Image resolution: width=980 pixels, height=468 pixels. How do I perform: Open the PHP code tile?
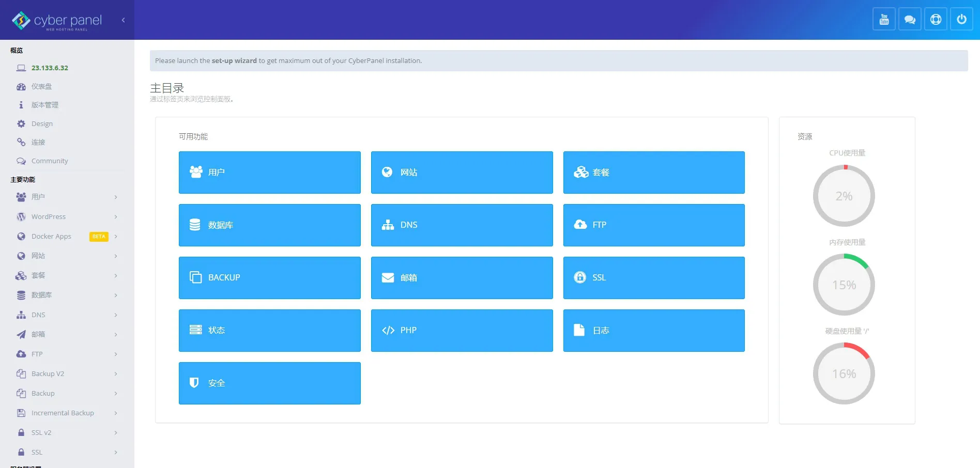pos(462,331)
